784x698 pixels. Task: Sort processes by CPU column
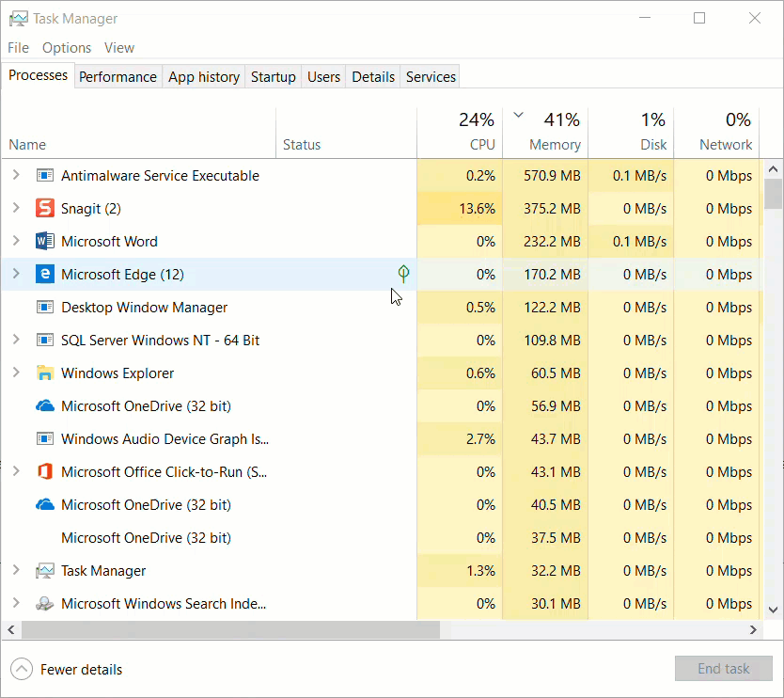click(x=460, y=133)
